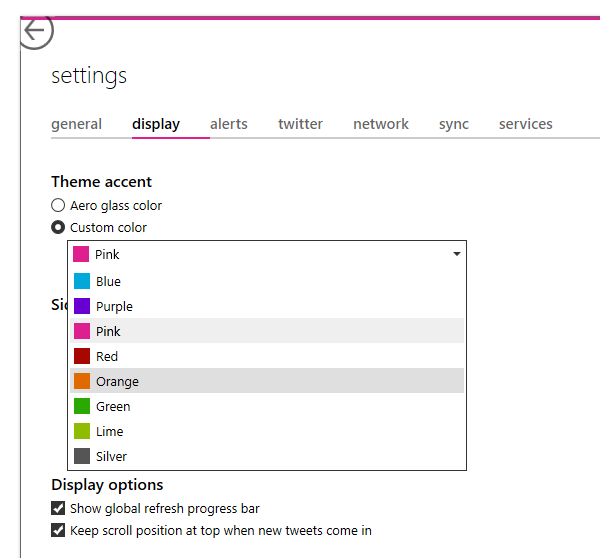
Task: Open the services tab
Action: pyautogui.click(x=525, y=124)
